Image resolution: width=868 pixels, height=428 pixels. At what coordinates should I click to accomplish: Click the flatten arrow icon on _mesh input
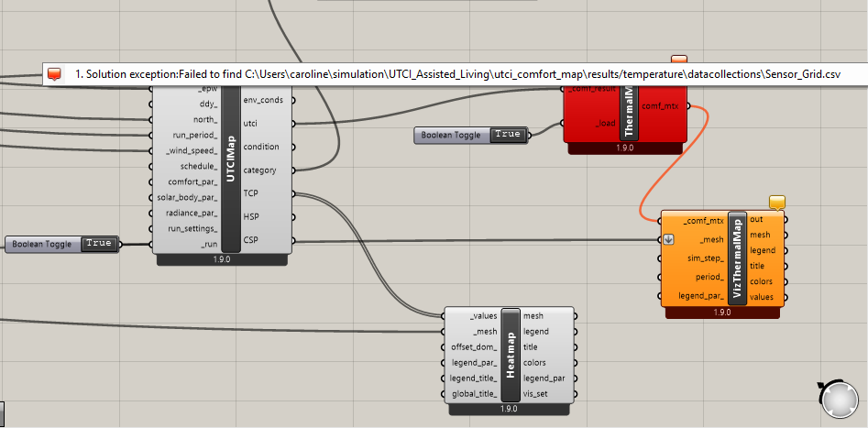tap(668, 240)
